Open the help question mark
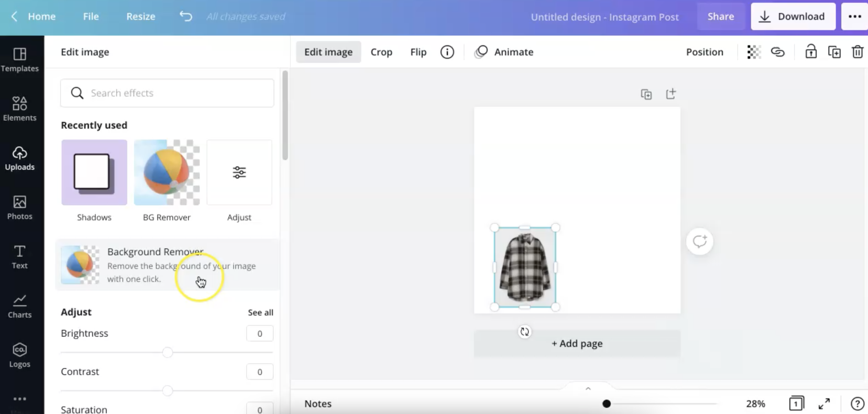The image size is (868, 414). click(857, 404)
